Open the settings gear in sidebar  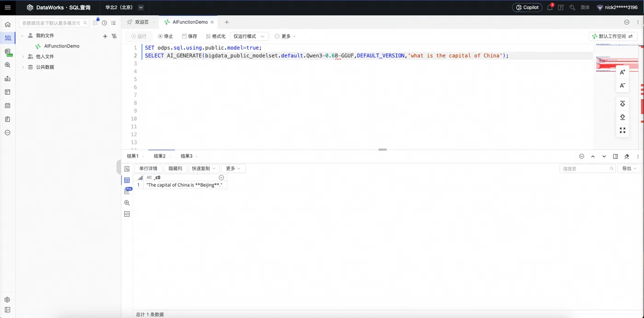point(7,300)
